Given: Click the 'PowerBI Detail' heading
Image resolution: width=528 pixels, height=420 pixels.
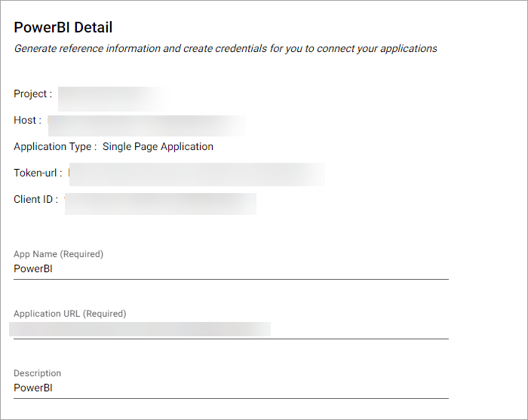Looking at the screenshot, I should 63,28.
